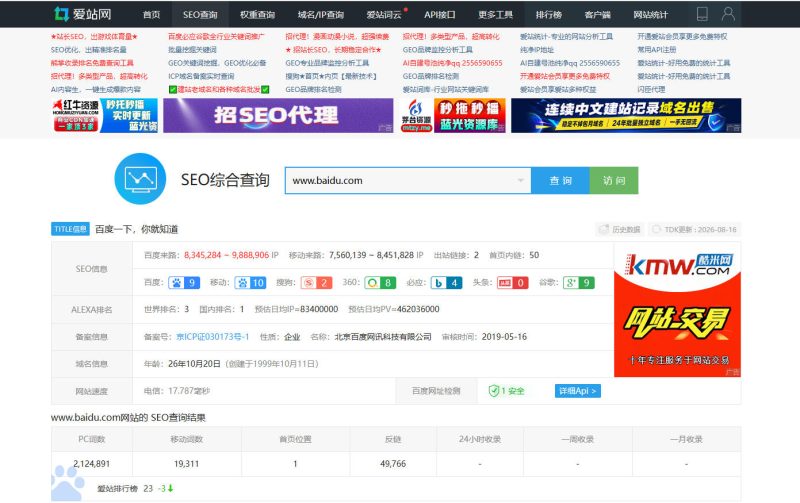Click Baidu traffic 8,345,284 ~ 9,888,906 value
This screenshot has height=503, width=800.
tap(227, 255)
